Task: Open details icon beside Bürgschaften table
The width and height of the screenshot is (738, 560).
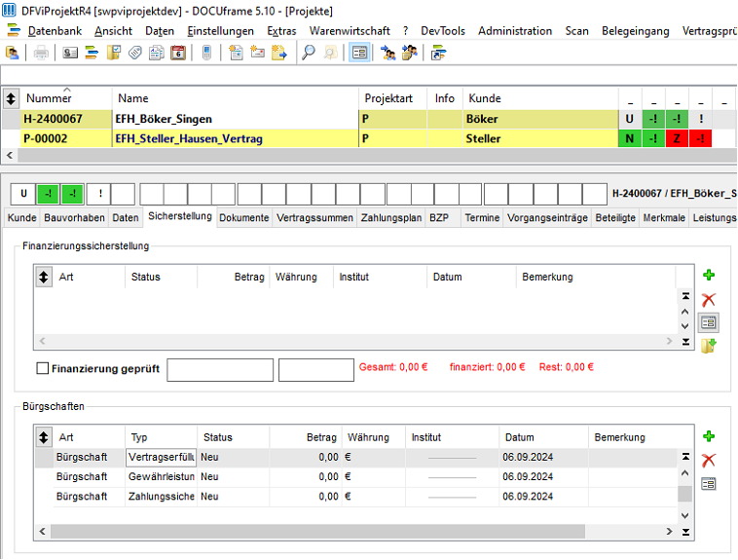Action: [709, 484]
